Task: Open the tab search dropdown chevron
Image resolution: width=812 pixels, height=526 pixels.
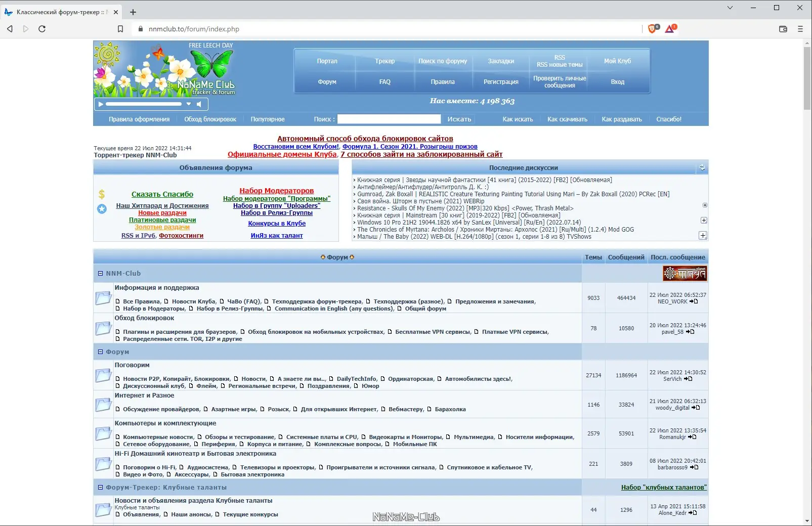Action: 730,8
